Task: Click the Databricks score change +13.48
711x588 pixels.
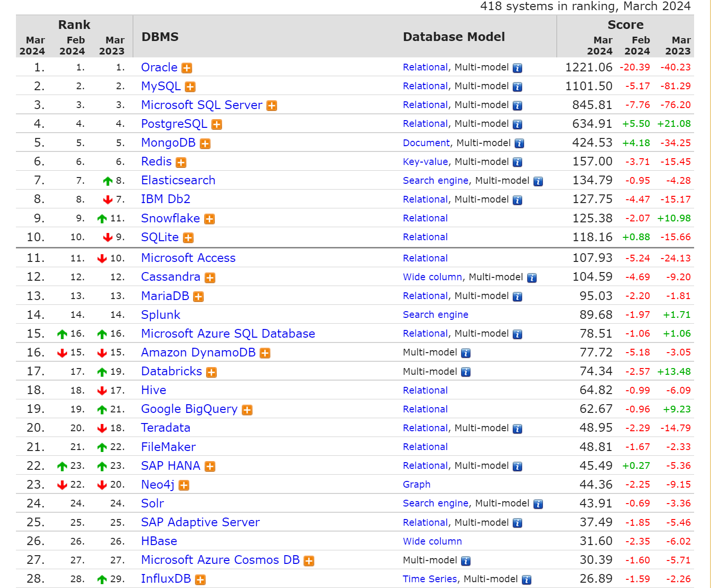Action: coord(674,372)
